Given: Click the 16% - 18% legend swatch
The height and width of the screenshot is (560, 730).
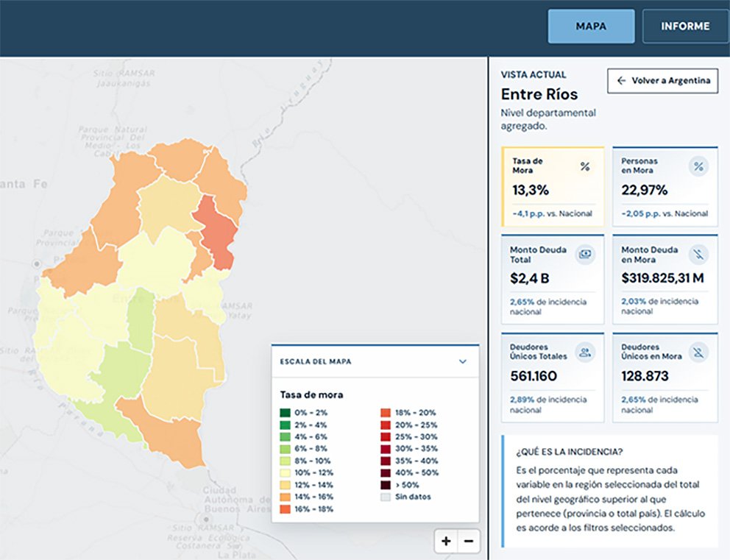Looking at the screenshot, I should [x=285, y=509].
